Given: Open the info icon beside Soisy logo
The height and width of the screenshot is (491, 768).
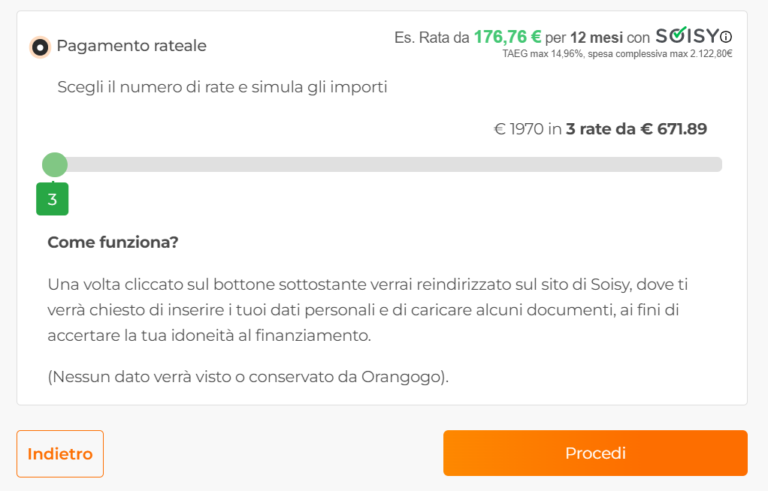Looking at the screenshot, I should (x=726, y=37).
